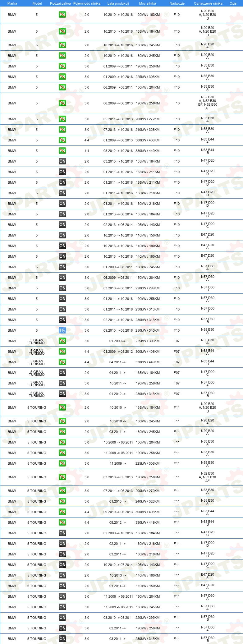Select the '02.2013 -> 06.2014' production years cell
243x644 pixels.
(118, 225)
